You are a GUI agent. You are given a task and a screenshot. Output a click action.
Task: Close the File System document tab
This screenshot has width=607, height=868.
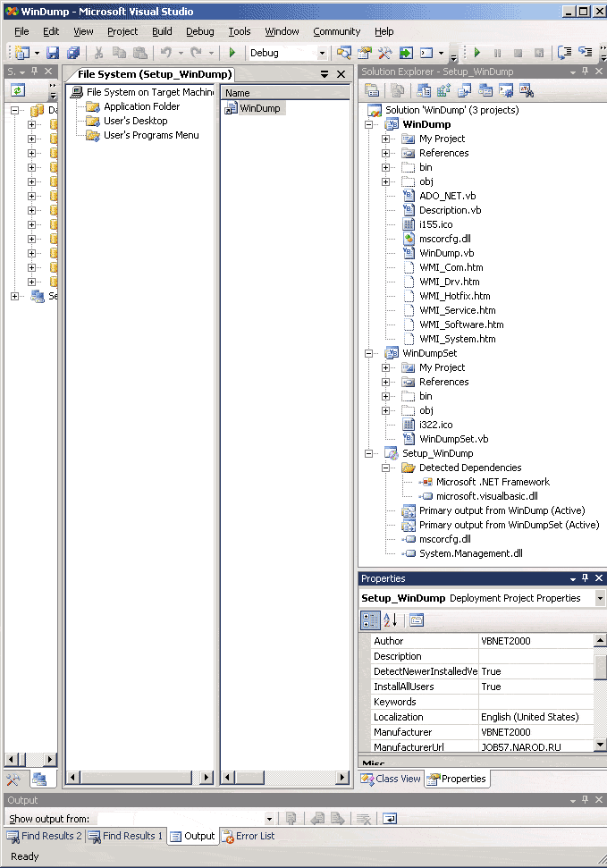pos(341,74)
